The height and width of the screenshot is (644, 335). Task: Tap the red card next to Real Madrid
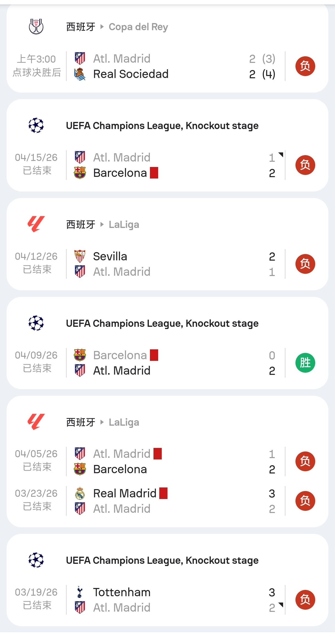pos(163,493)
